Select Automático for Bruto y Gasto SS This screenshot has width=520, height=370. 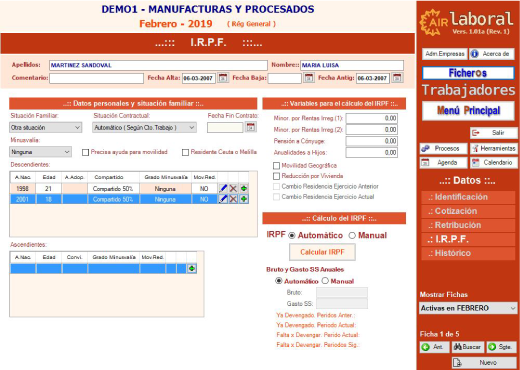coord(278,281)
